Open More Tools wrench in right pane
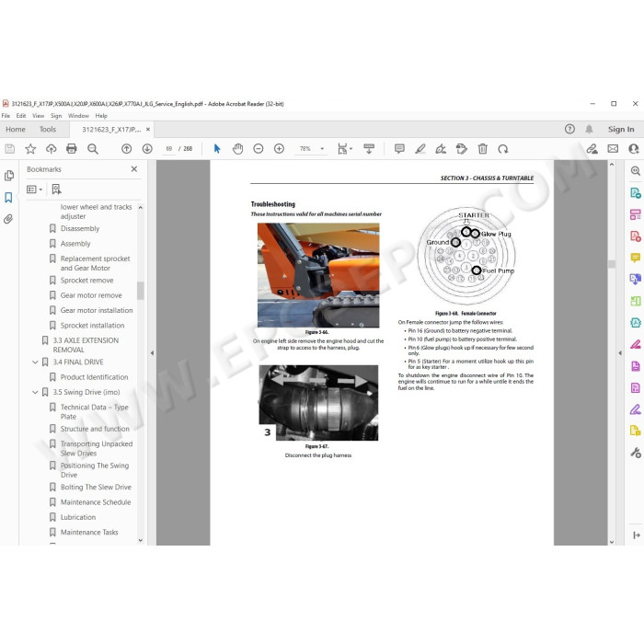 [636, 453]
